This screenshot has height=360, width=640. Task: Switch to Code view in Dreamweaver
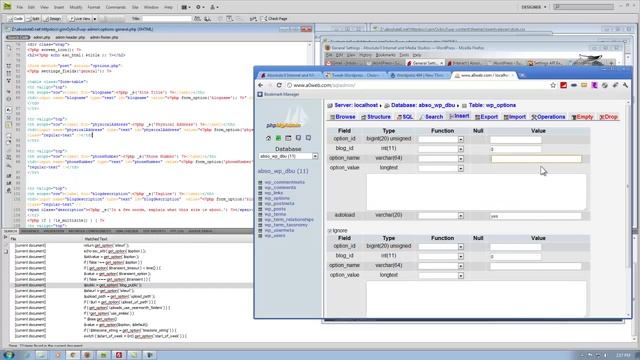[16, 19]
